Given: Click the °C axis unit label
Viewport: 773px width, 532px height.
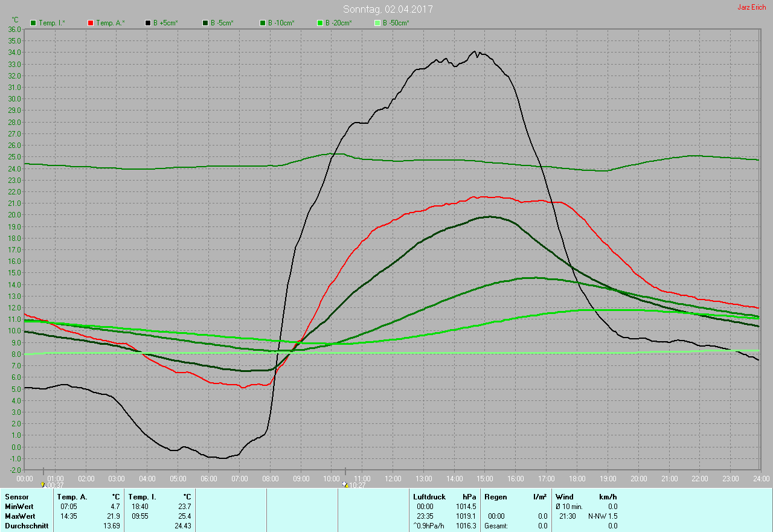Looking at the screenshot, I should pos(15,20).
